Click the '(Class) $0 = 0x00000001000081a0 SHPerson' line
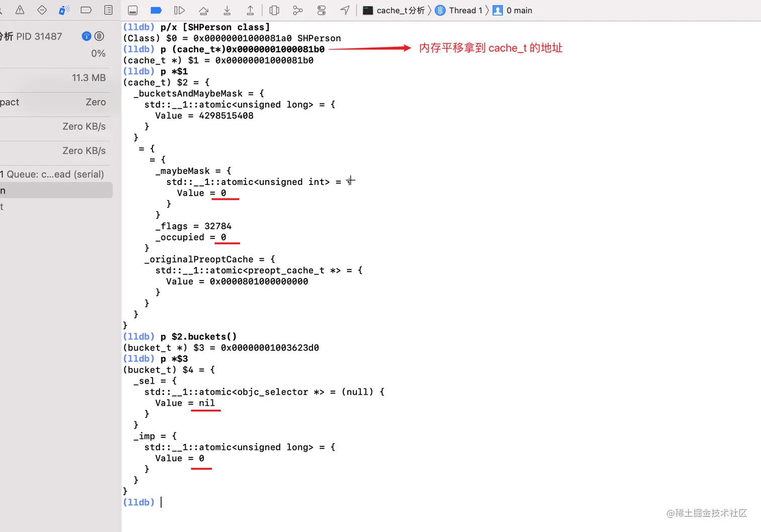This screenshot has width=761, height=532. coord(232,38)
